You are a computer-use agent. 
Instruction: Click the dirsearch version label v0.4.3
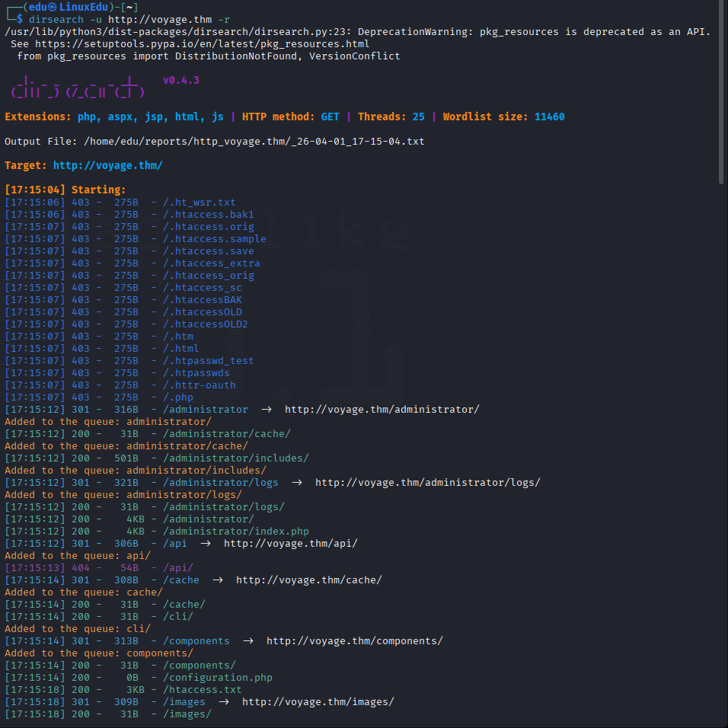181,80
